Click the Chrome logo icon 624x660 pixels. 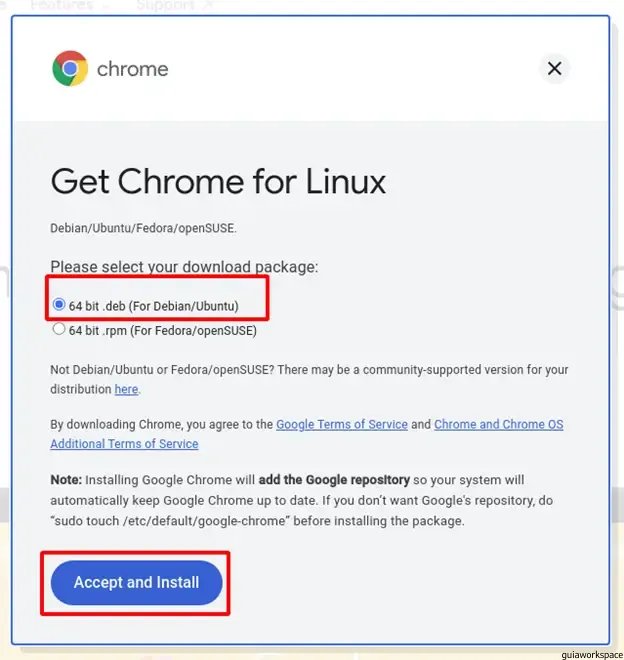pos(70,68)
